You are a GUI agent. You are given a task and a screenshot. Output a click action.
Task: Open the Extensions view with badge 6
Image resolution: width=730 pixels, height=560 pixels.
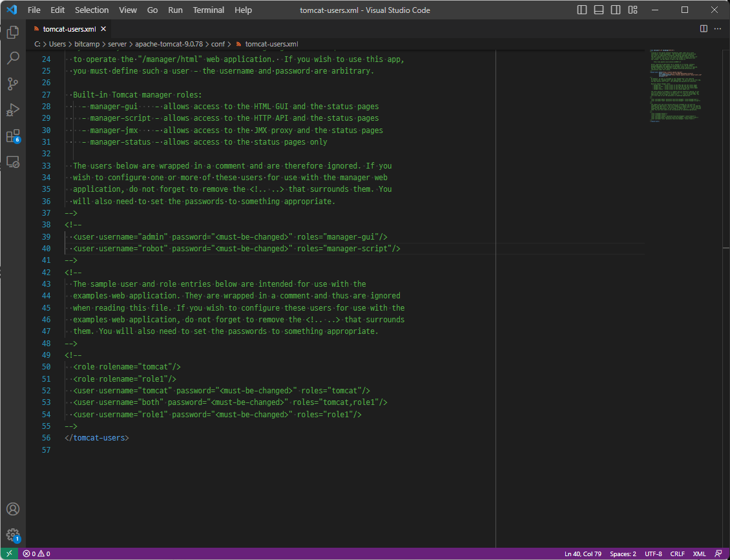point(13,136)
